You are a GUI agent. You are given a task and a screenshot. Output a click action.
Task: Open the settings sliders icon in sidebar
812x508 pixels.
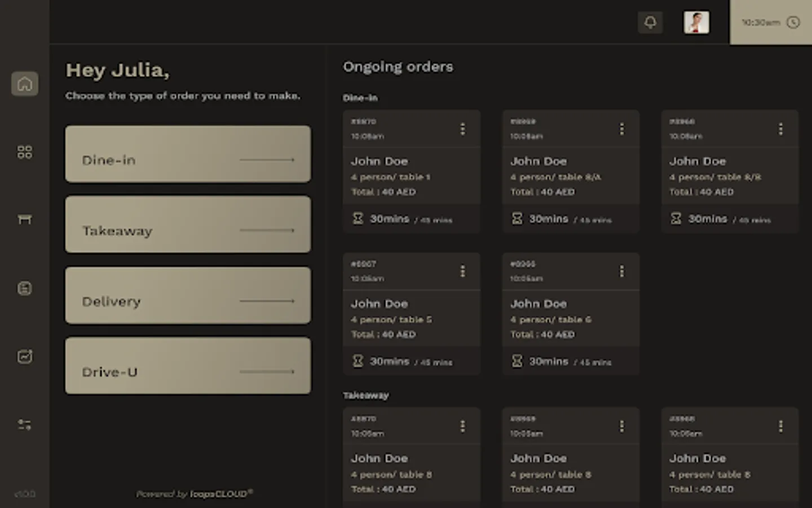pyautogui.click(x=25, y=424)
